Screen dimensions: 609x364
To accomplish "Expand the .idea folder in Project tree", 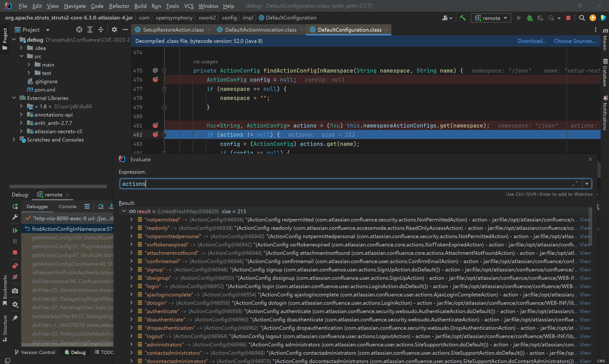I will 21,48.
